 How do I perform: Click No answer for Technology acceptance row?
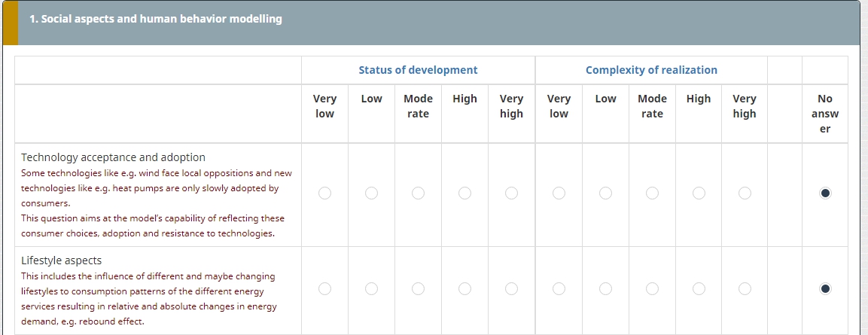pyautogui.click(x=825, y=193)
